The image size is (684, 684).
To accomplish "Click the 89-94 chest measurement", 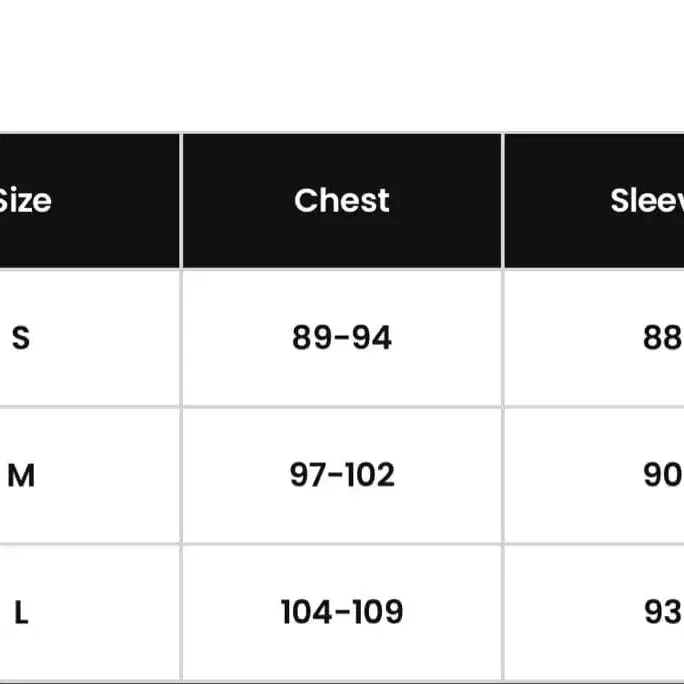I will tap(342, 338).
